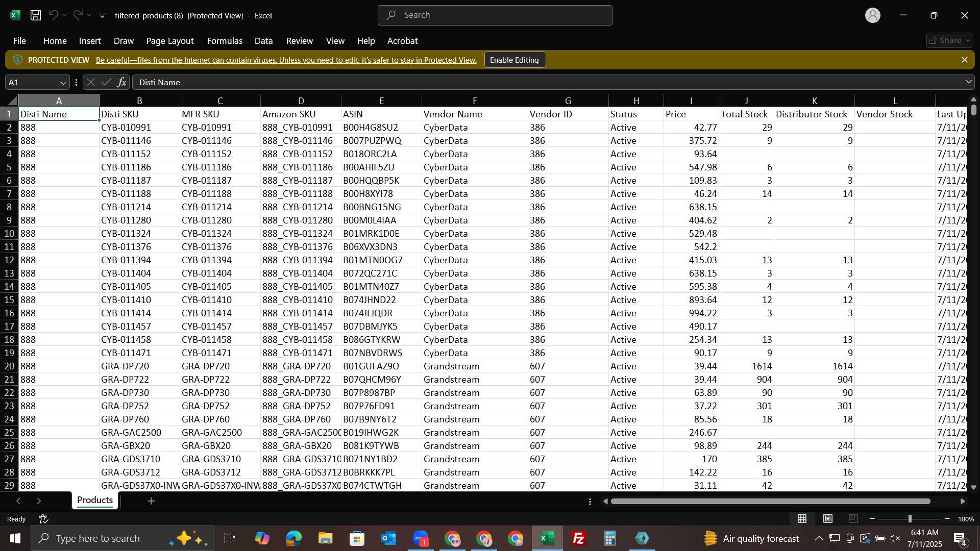Image resolution: width=980 pixels, height=551 pixels.
Task: Switch to Normal view
Action: tap(802, 519)
